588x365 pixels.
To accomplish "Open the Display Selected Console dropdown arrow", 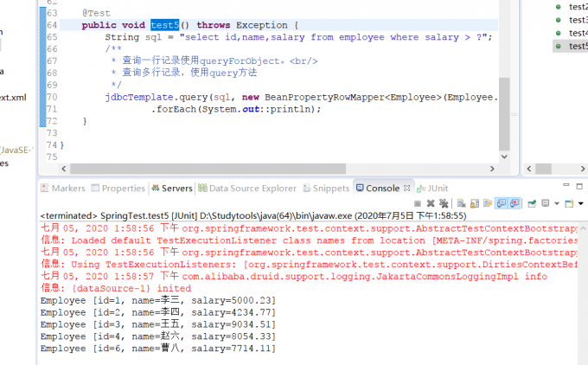I will pyautogui.click(x=557, y=204).
